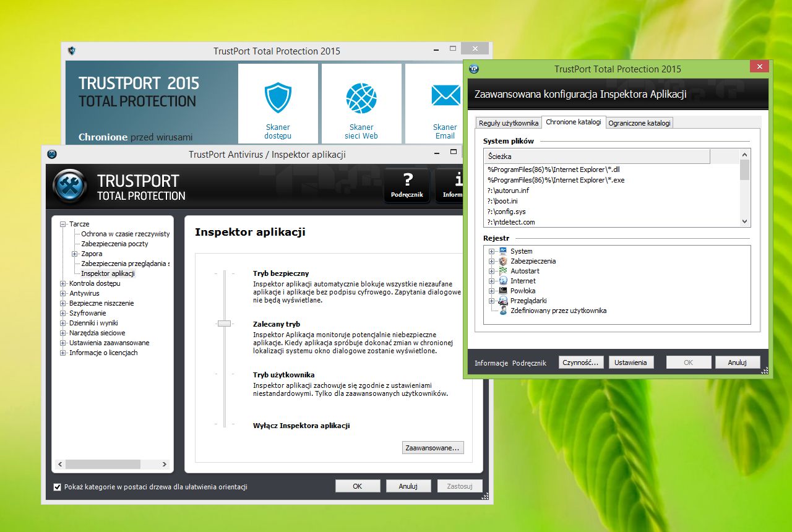Expand the Przeglądarki registry node

pos(492,301)
